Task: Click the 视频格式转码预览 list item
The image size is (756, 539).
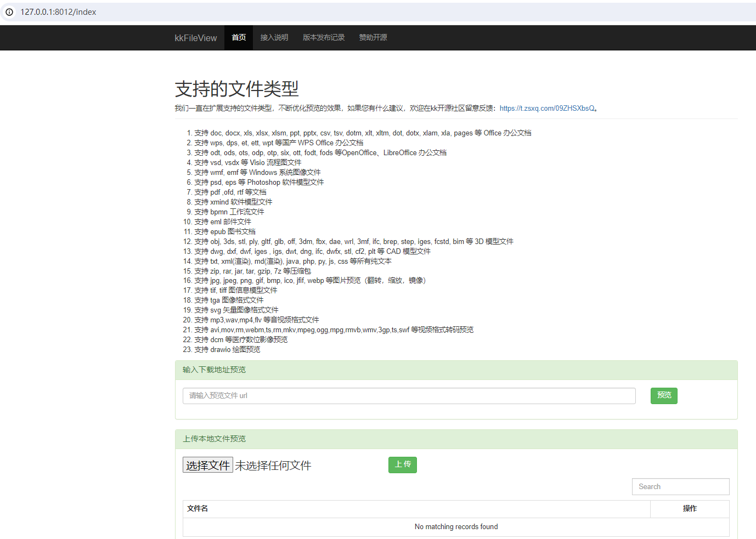Action: pos(334,330)
